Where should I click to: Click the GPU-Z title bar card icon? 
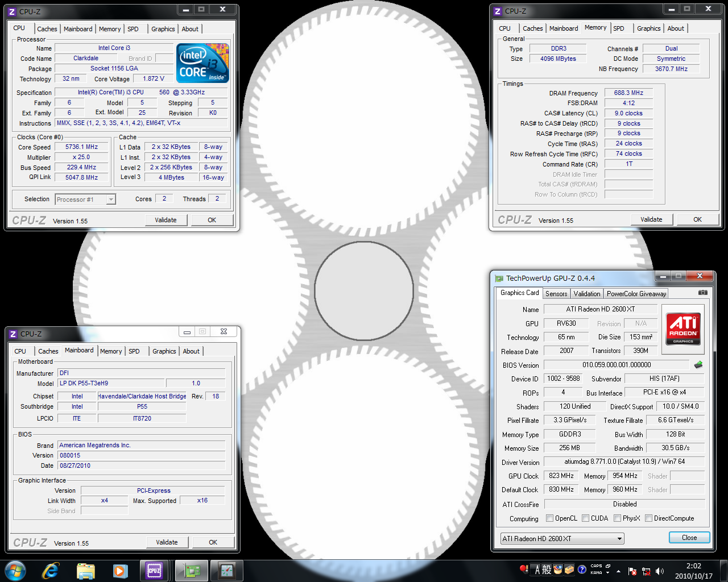(x=499, y=278)
